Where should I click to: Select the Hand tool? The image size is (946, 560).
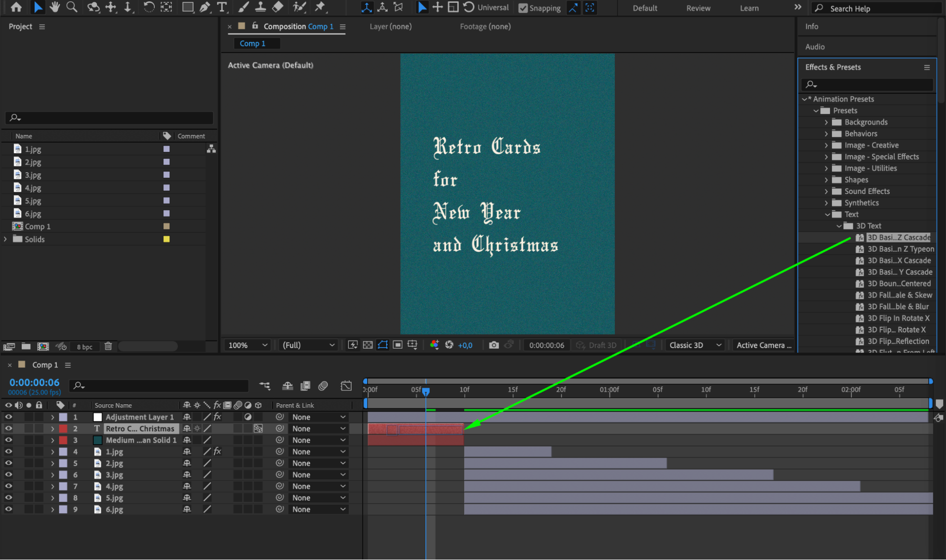click(x=55, y=7)
